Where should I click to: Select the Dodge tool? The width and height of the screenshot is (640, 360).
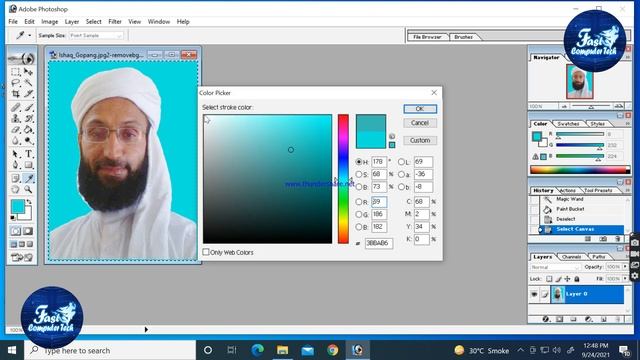click(28, 141)
